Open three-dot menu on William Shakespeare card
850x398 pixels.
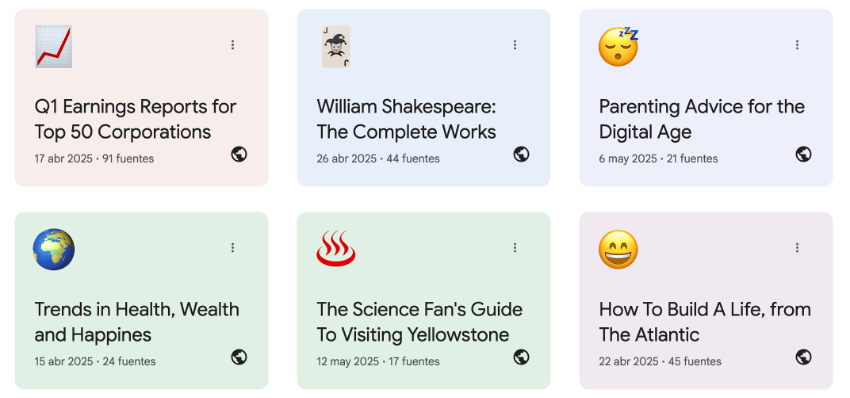pyautogui.click(x=515, y=45)
